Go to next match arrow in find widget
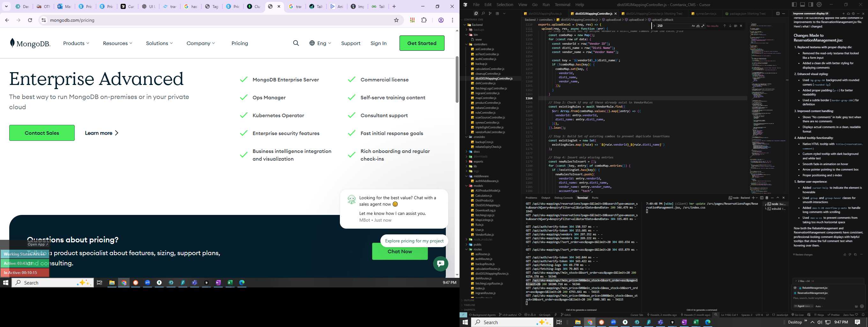 [730, 26]
